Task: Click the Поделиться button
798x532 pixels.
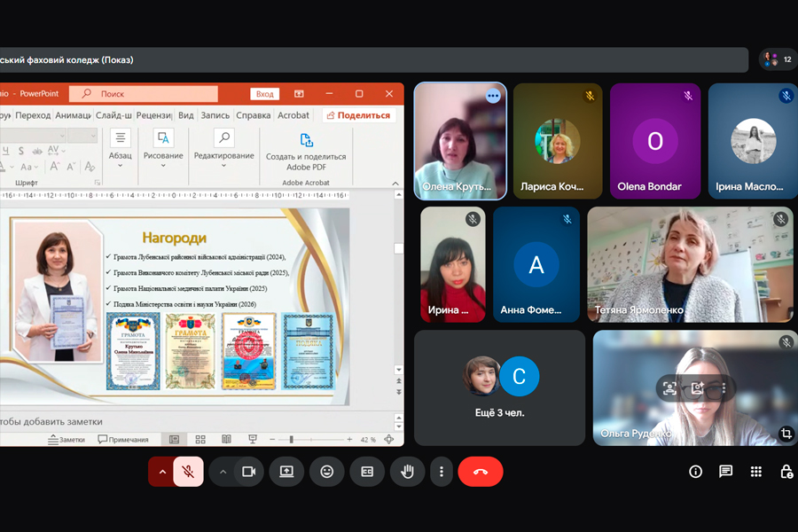Action: tap(359, 115)
